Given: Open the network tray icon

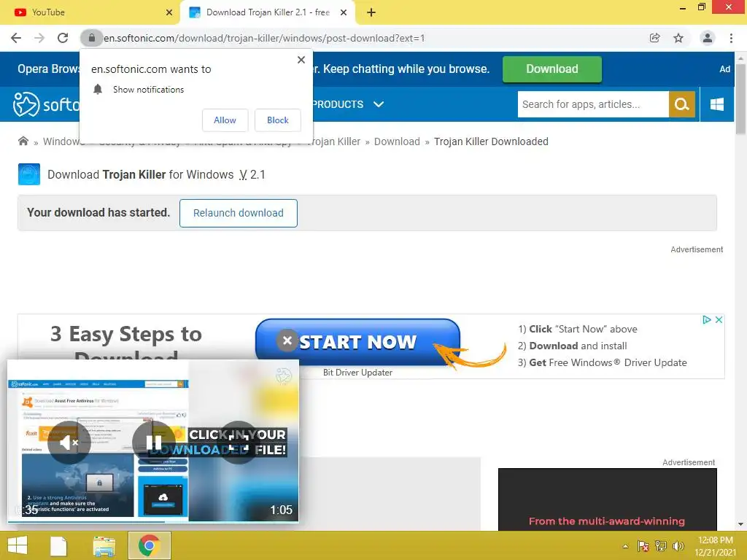Looking at the screenshot, I should click(x=661, y=546).
